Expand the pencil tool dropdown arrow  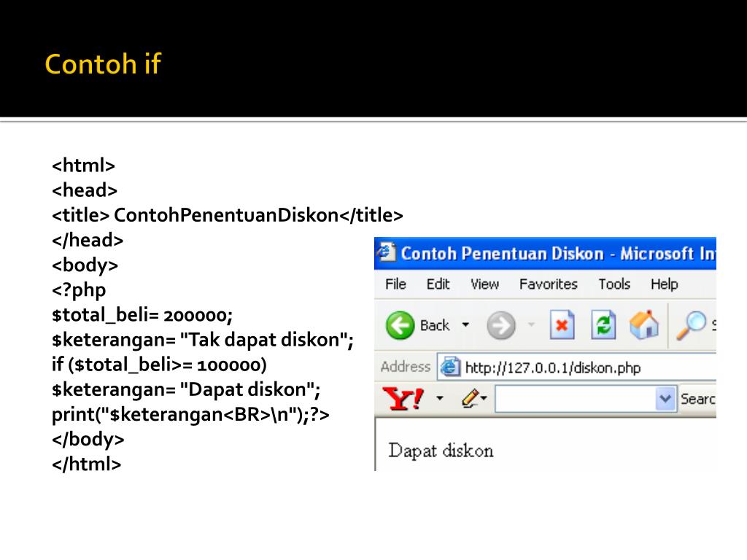coord(484,398)
